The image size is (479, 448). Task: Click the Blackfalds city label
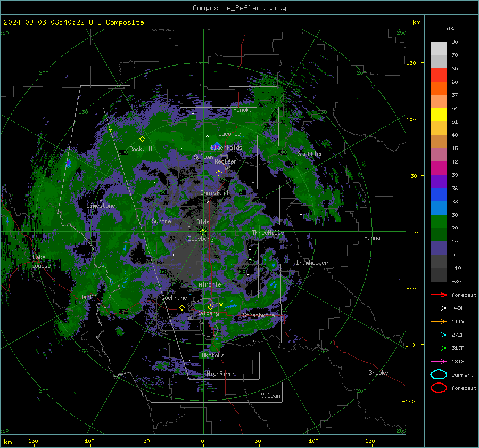coord(226,148)
